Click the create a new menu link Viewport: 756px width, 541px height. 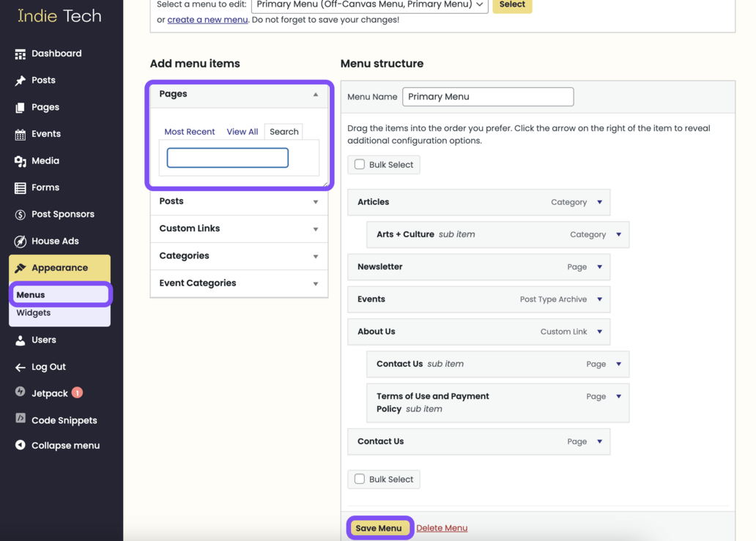click(207, 19)
